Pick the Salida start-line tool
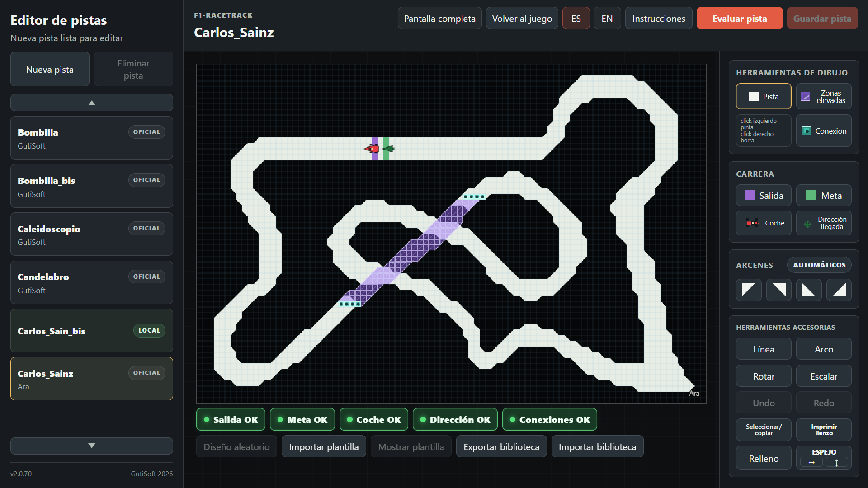This screenshot has width=868, height=488. (x=764, y=195)
